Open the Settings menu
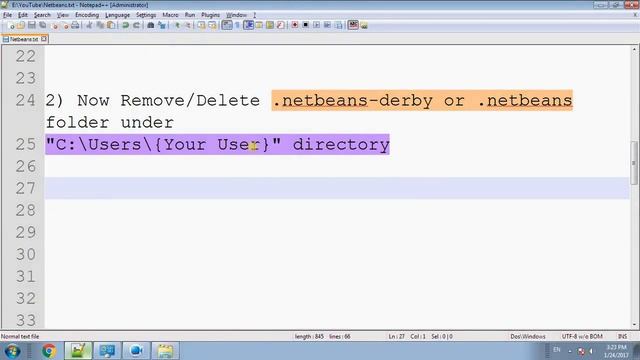The image size is (640, 360). [x=146, y=15]
